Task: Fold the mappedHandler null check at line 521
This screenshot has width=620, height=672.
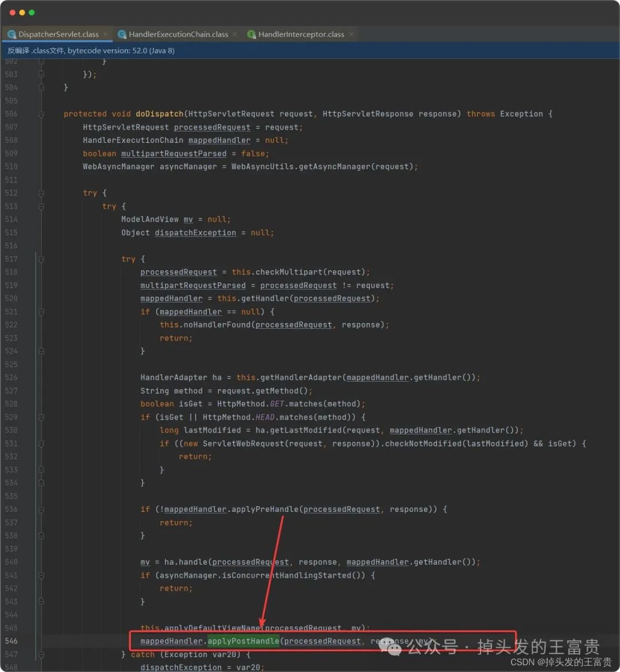Action: tap(41, 312)
